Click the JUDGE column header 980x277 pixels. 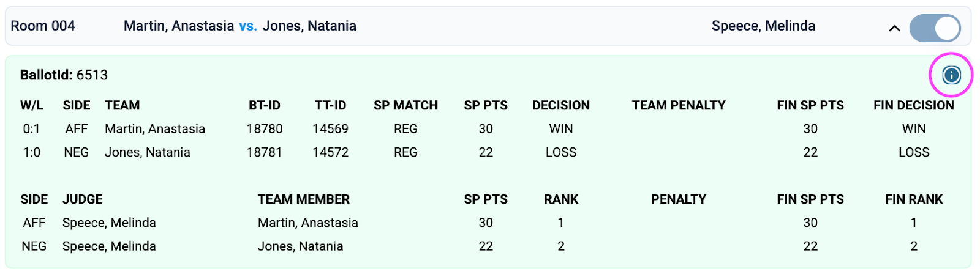click(x=83, y=199)
